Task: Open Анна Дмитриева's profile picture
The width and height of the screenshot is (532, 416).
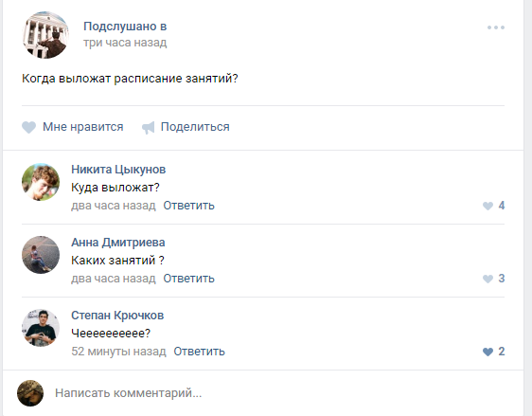Action: (x=41, y=255)
